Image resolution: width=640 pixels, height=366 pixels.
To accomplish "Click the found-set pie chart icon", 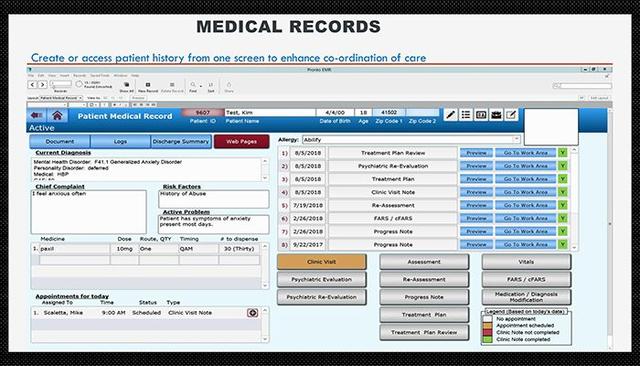I will point(79,84).
